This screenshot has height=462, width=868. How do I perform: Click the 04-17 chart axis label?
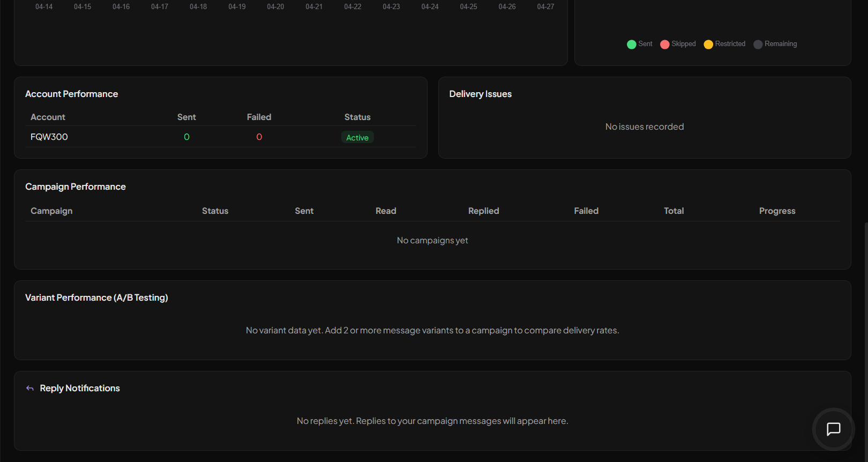point(160,6)
